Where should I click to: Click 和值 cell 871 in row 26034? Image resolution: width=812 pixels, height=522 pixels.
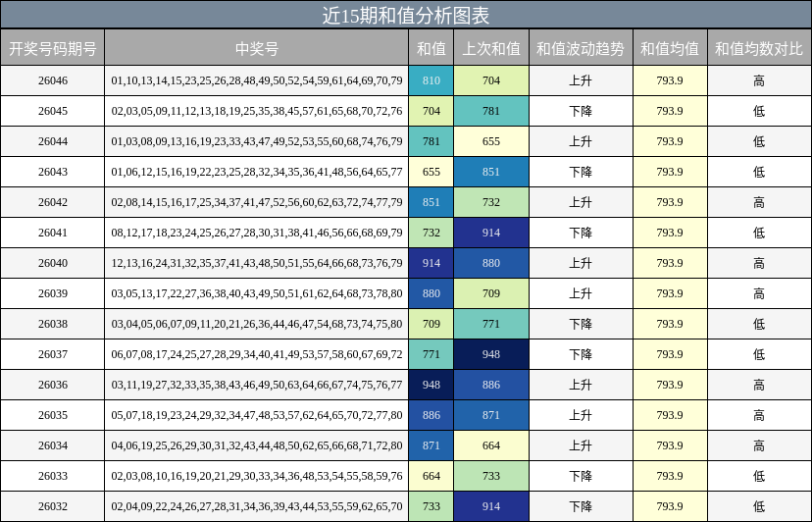click(431, 445)
